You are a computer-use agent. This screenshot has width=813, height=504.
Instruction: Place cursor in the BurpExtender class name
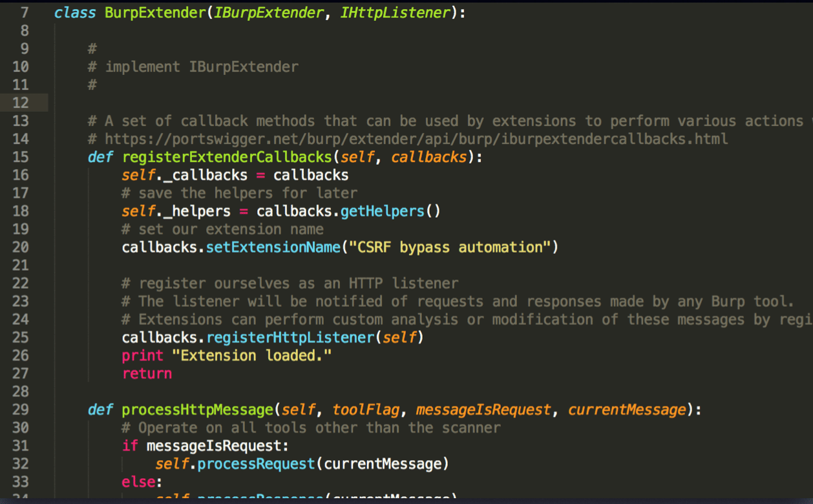click(x=153, y=12)
